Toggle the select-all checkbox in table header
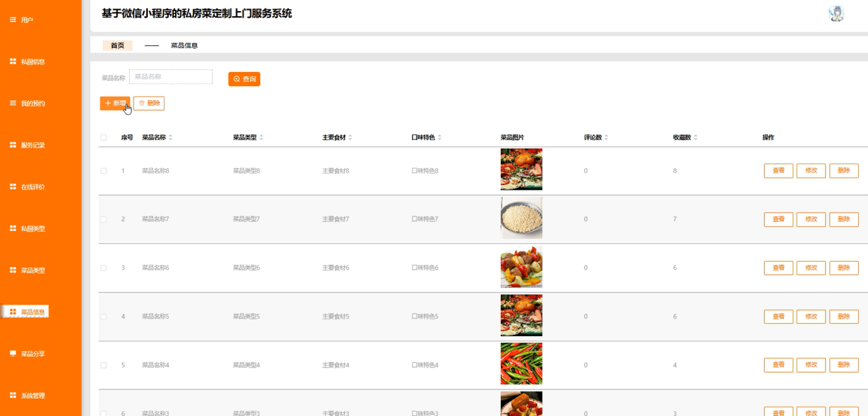Viewport: 868px width, 416px height. pos(103,138)
